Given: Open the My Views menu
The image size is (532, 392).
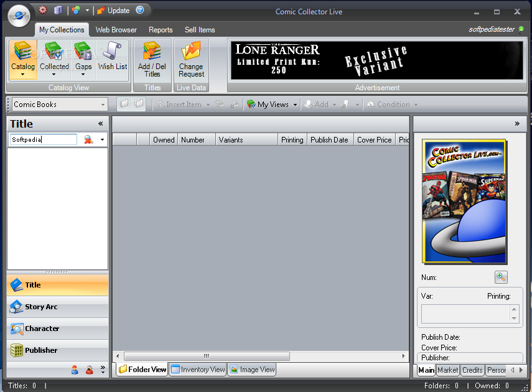Looking at the screenshot, I should (x=272, y=105).
